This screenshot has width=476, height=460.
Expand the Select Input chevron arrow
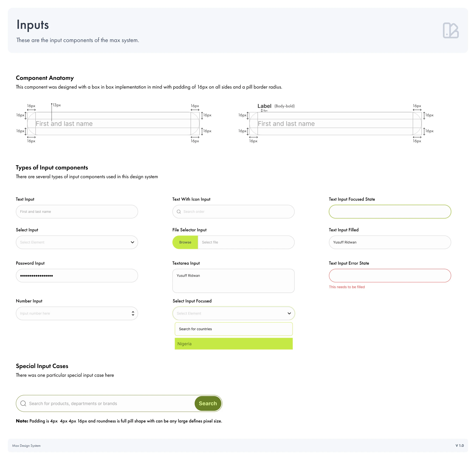(x=132, y=242)
